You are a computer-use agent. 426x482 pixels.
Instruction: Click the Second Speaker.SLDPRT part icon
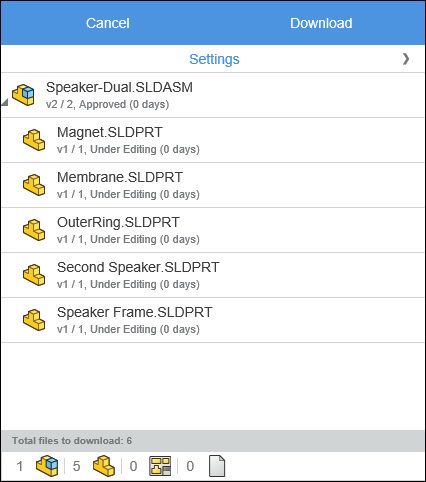[34, 275]
